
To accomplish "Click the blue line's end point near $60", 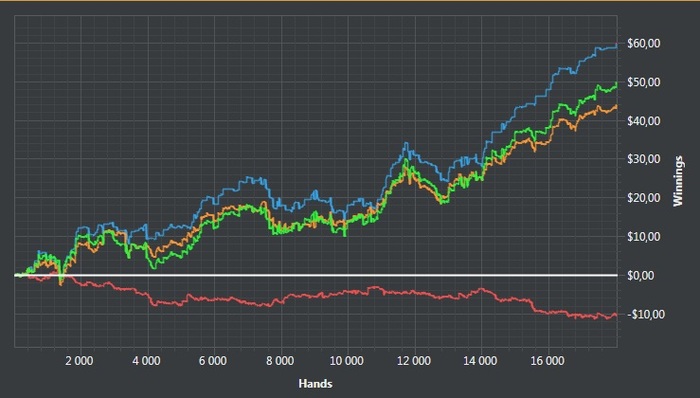I will [x=617, y=45].
